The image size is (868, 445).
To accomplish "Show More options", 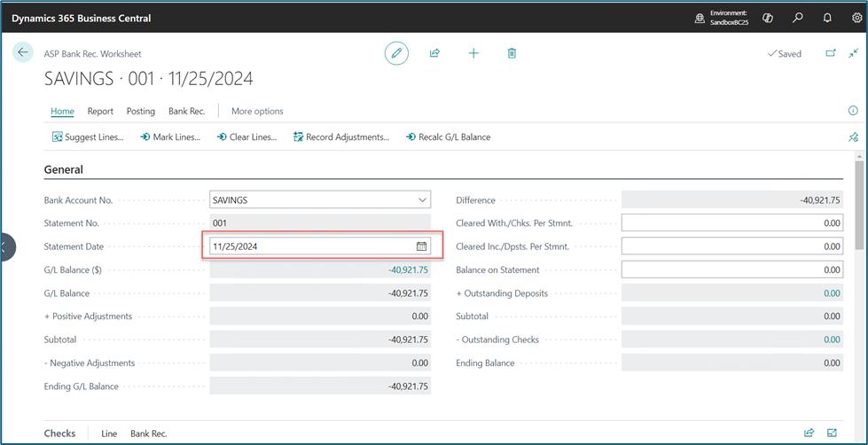I will pos(257,111).
